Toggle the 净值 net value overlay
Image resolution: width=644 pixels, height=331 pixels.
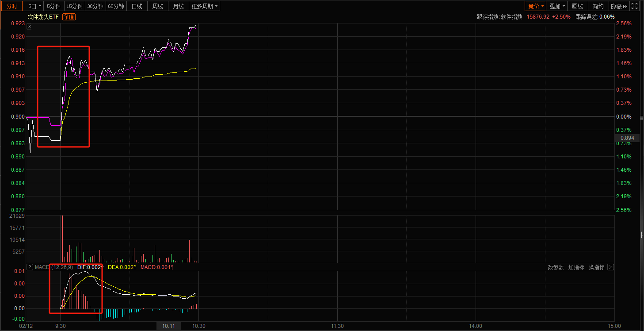point(69,17)
